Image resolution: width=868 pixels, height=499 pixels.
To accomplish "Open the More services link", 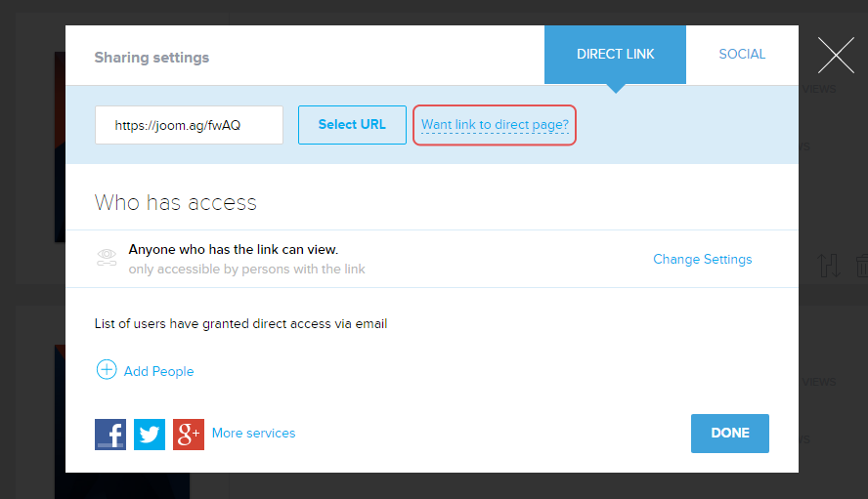I will point(253,433).
